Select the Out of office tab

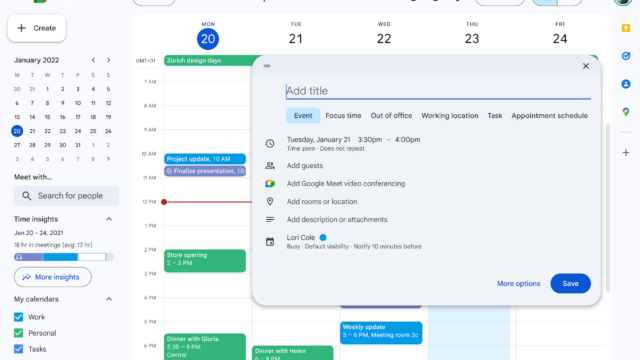click(391, 116)
